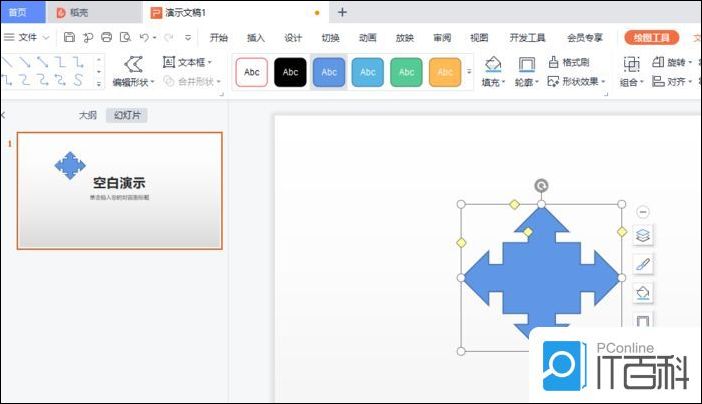Click the Fill (填充) paint bucket icon
The height and width of the screenshot is (404, 702).
click(x=493, y=64)
